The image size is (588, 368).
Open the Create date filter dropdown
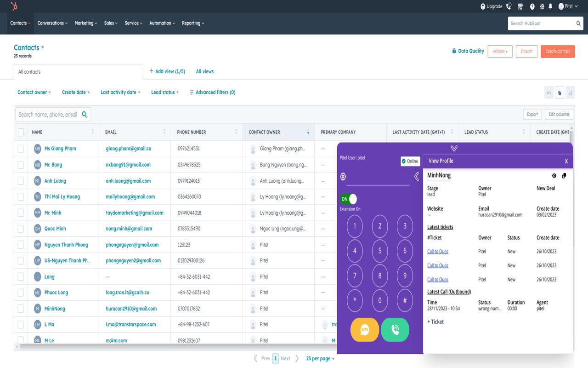76,92
